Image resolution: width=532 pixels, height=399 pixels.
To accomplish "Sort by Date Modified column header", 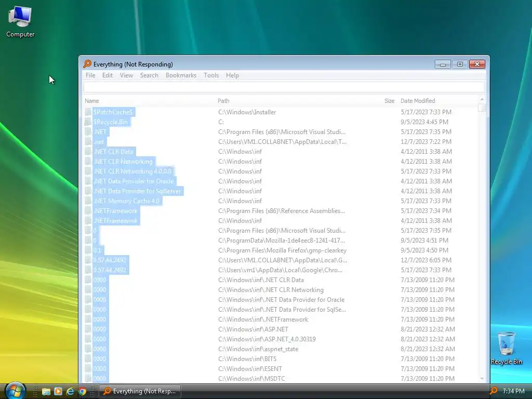I will coord(418,101).
